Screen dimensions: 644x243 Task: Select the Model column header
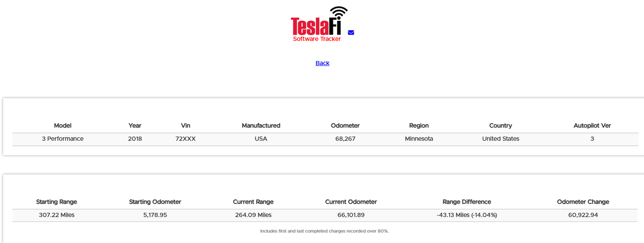point(63,126)
